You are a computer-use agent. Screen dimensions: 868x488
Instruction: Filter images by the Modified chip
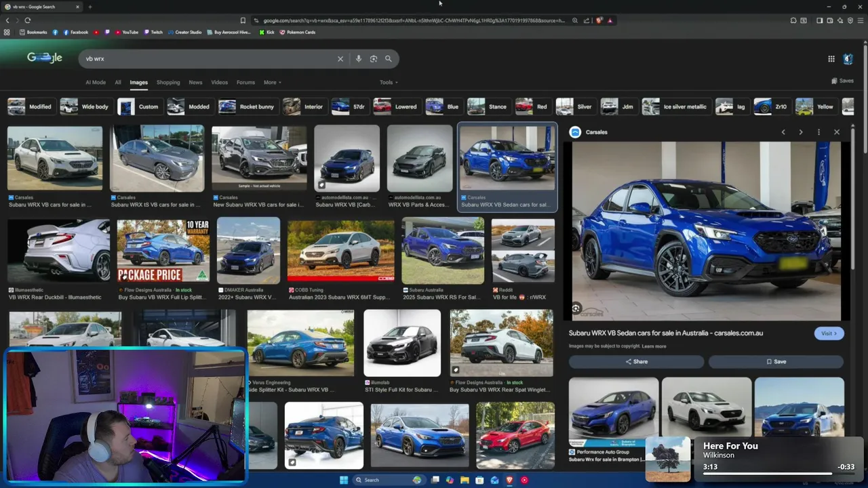click(x=31, y=106)
